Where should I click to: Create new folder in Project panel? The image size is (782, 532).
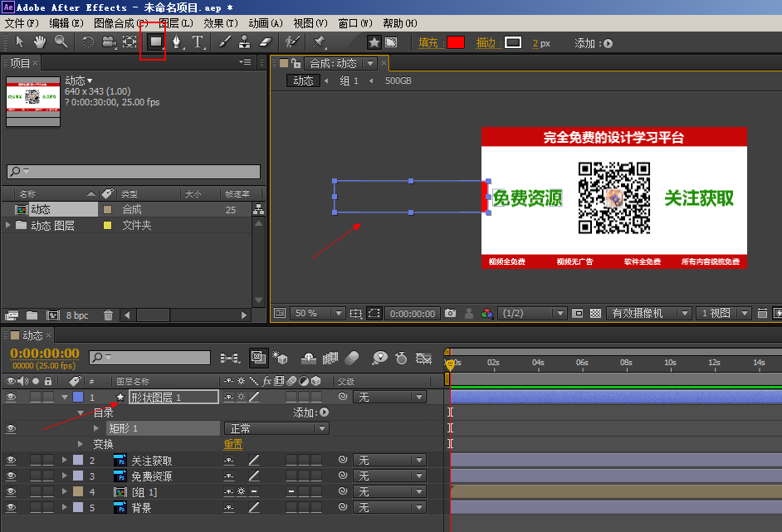tap(32, 315)
